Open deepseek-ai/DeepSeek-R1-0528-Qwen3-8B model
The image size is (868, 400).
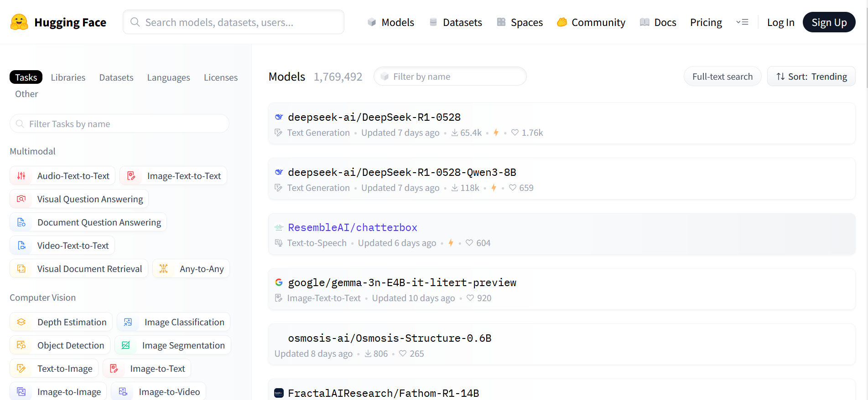[561, 179]
